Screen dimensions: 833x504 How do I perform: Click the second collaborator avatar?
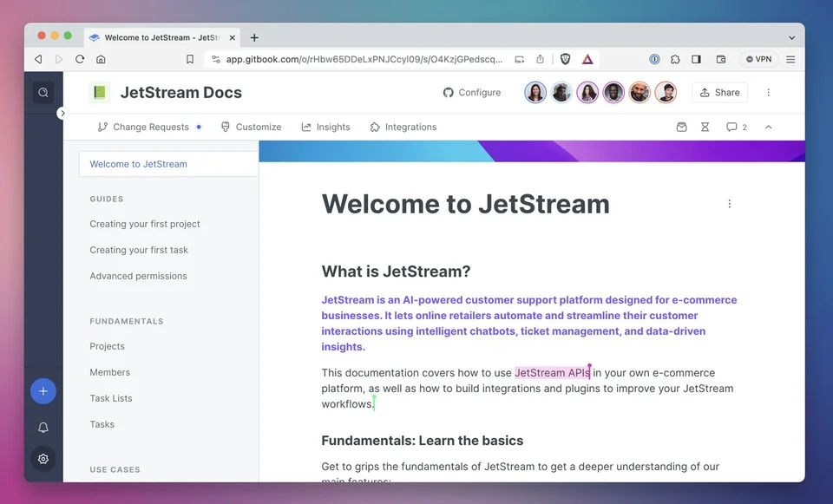(561, 93)
